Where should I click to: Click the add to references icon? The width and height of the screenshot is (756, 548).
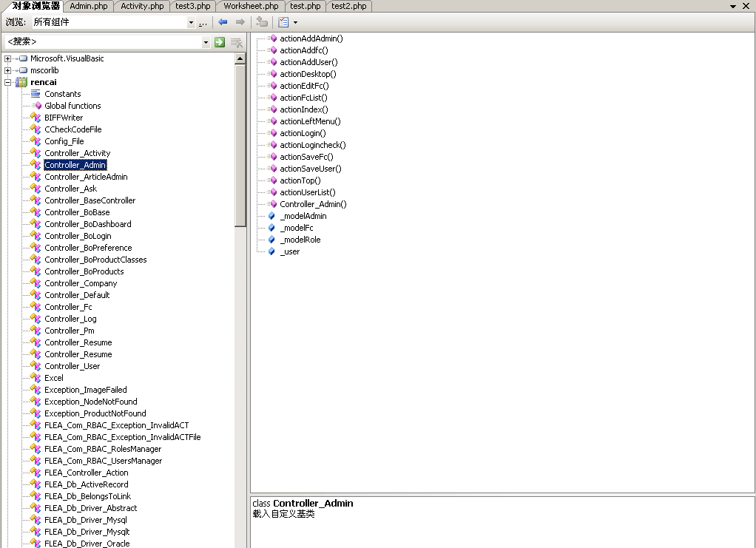(x=262, y=22)
